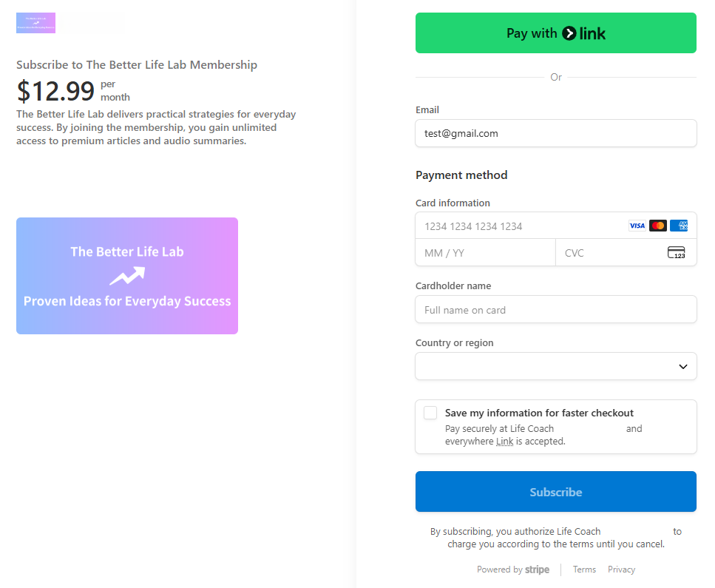The image size is (715, 588).
Task: Click the Visa card icon
Action: (x=637, y=226)
